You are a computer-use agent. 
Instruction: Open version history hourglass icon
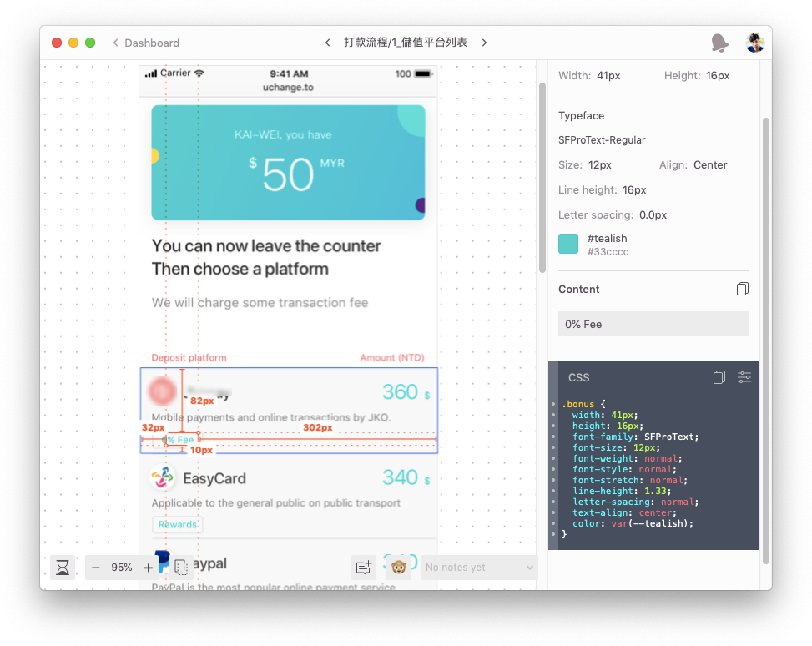(x=63, y=568)
